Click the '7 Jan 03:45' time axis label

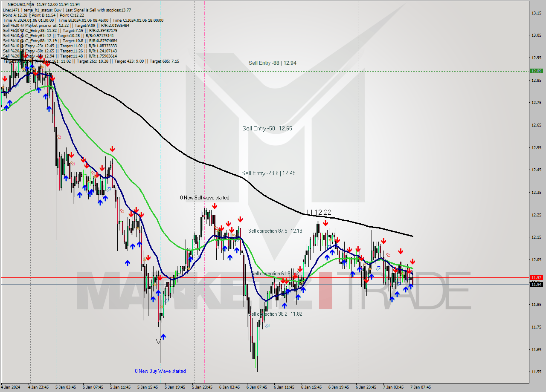[x=393, y=387]
